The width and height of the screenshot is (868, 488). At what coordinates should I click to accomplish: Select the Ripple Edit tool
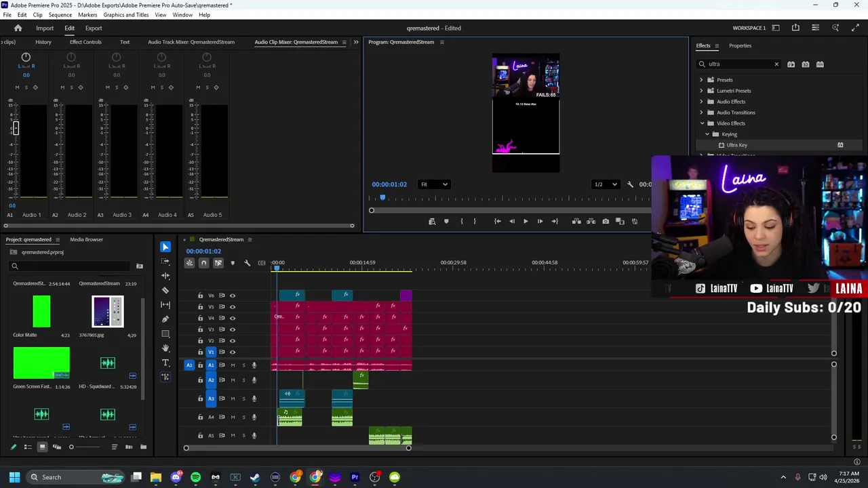pos(165,276)
